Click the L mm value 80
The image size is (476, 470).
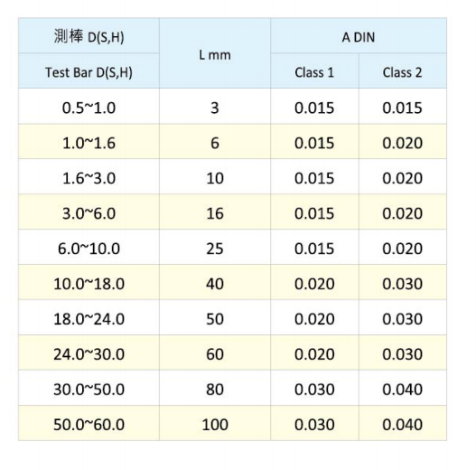(x=215, y=389)
